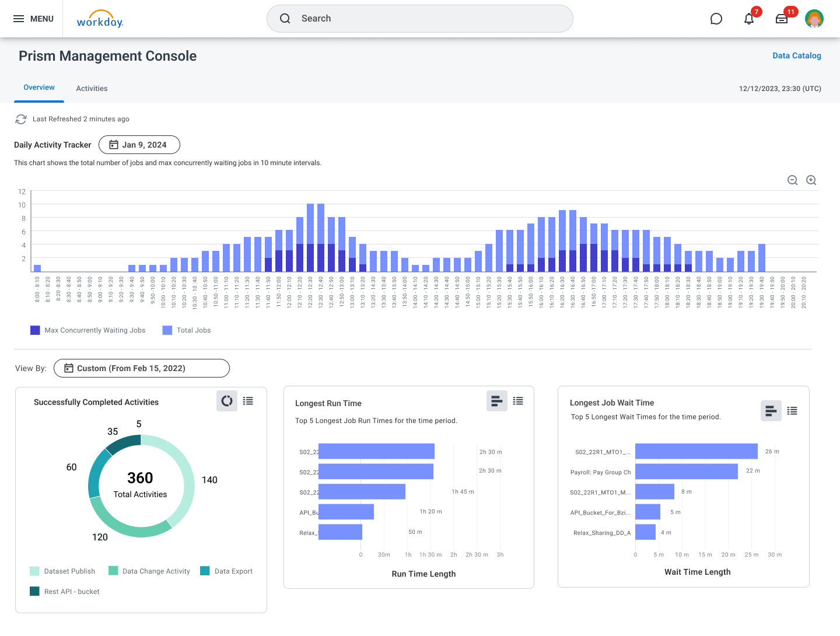Toggle Max Concurrently Waiting Jobs legend swatch

coord(35,330)
